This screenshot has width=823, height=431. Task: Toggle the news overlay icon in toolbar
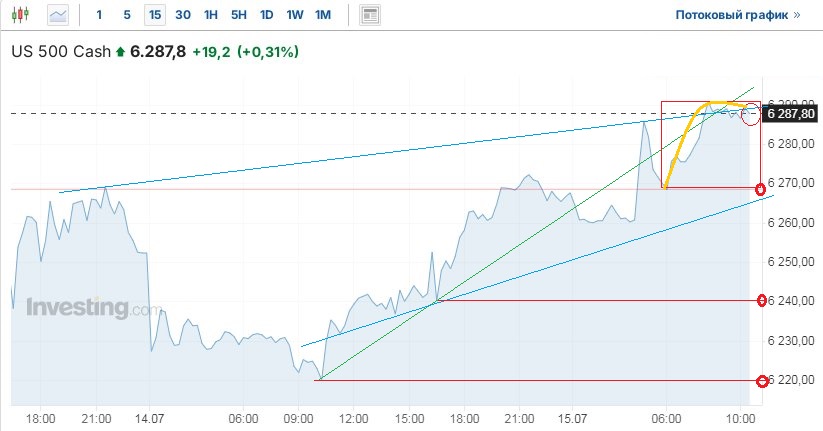point(370,15)
